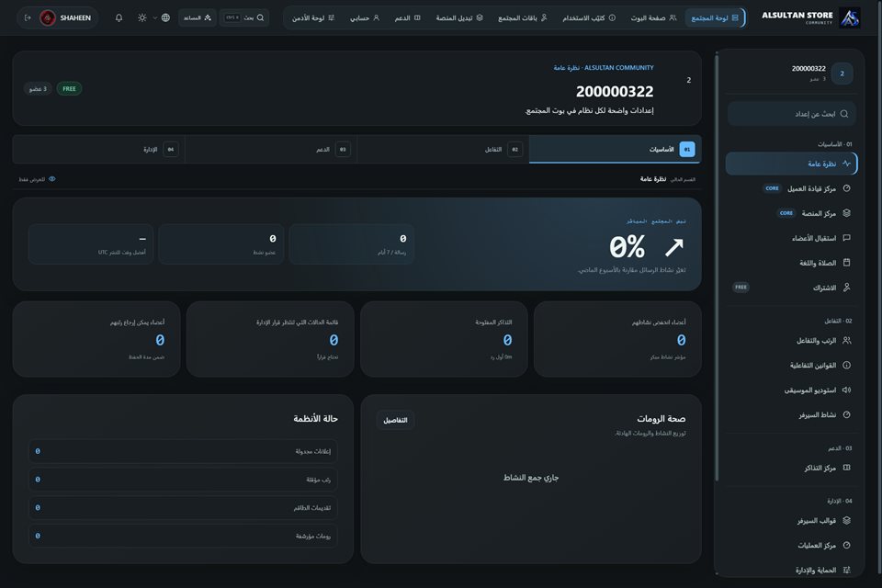Select تبديل المنصة platform switch
Viewport: 882px width, 588px height.
pos(459,18)
